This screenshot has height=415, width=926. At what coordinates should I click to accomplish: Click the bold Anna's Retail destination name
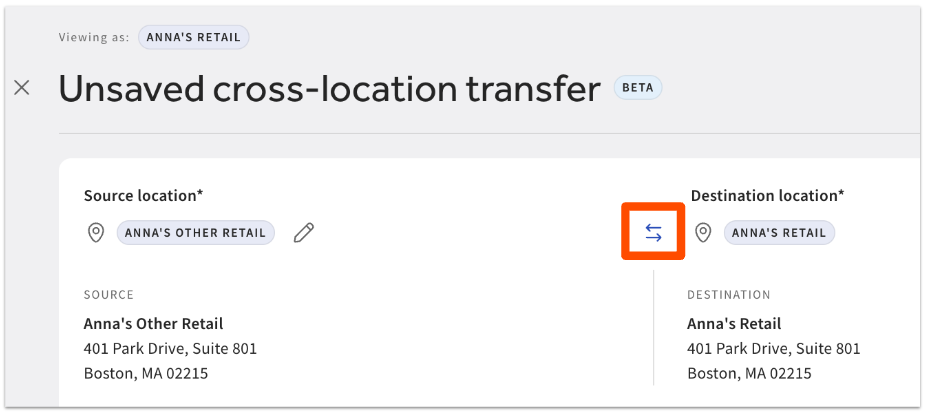(734, 324)
